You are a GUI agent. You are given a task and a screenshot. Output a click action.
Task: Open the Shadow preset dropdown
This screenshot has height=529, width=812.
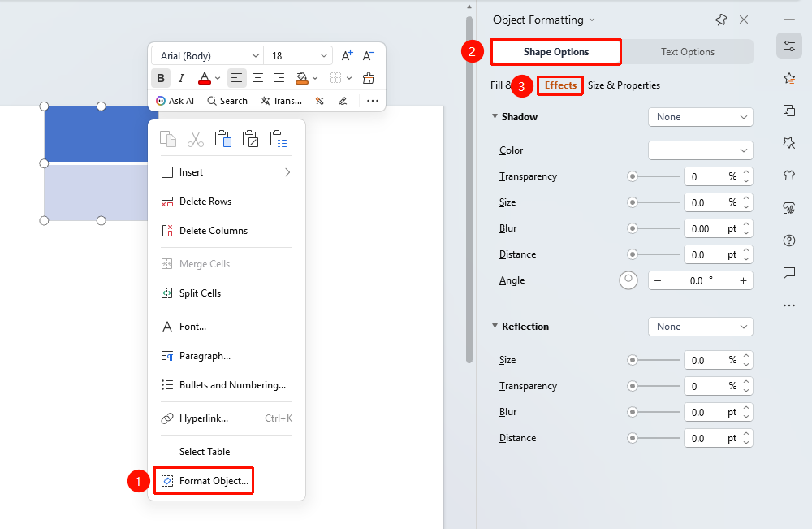pos(700,117)
